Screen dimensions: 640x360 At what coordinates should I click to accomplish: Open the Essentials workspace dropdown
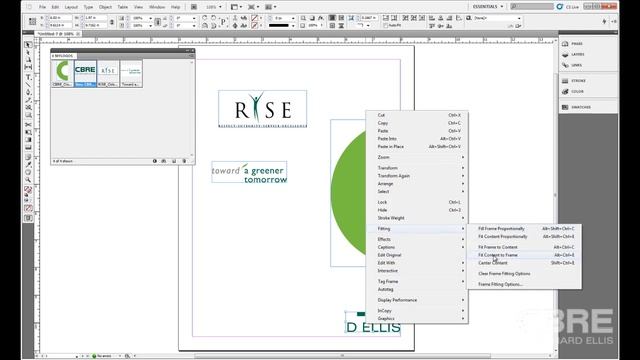coord(488,7)
